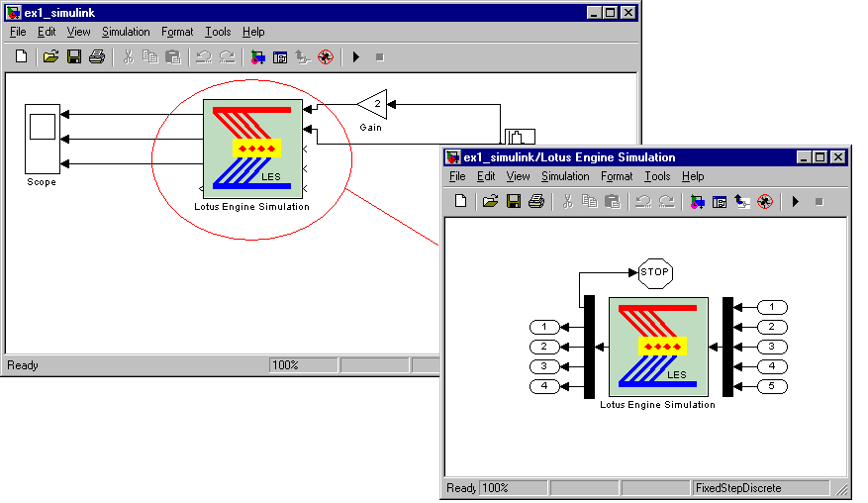Click 100% zoom field in ex1_simulink status bar
This screenshot has height=503, width=868.
pyautogui.click(x=304, y=365)
